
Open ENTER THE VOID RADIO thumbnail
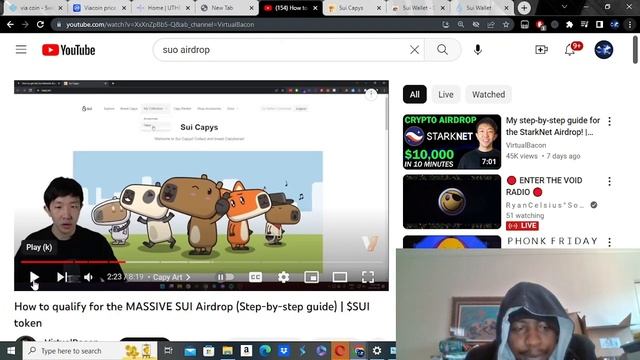point(452,202)
